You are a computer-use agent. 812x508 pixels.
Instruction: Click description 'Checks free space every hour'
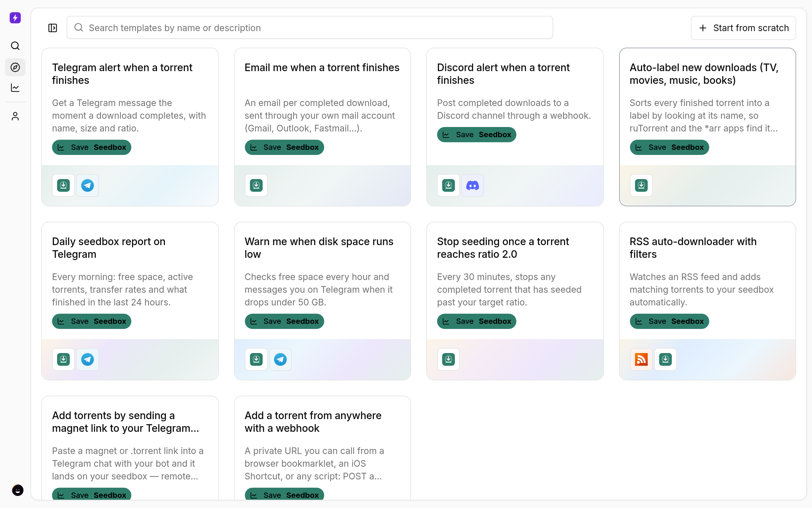318,290
